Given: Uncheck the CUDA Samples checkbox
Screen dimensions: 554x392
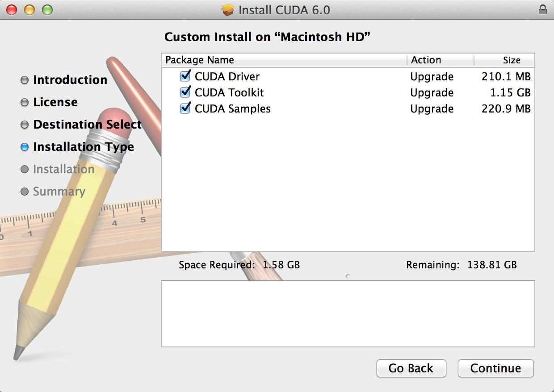Looking at the screenshot, I should [x=185, y=108].
